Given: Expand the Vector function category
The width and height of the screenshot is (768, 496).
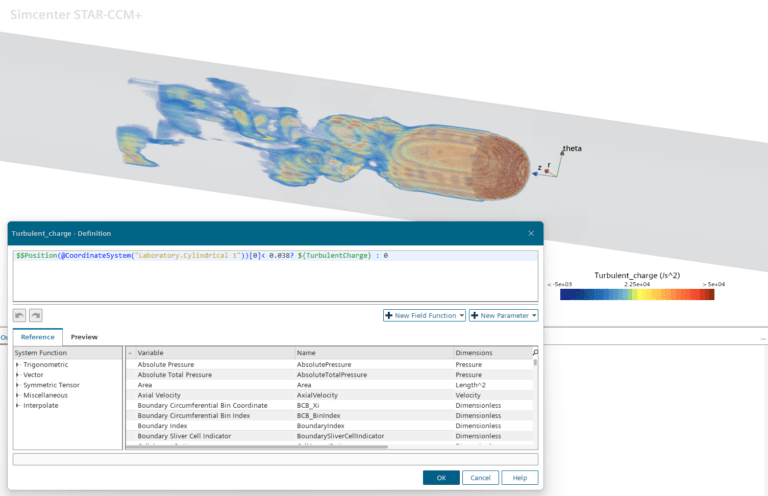Looking at the screenshot, I should pyautogui.click(x=17, y=375).
